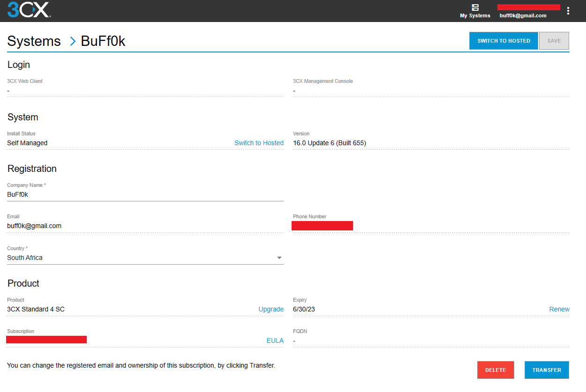Viewport: 586px width, 392px height.
Task: Click the BuFf0k system title
Action: coord(103,41)
